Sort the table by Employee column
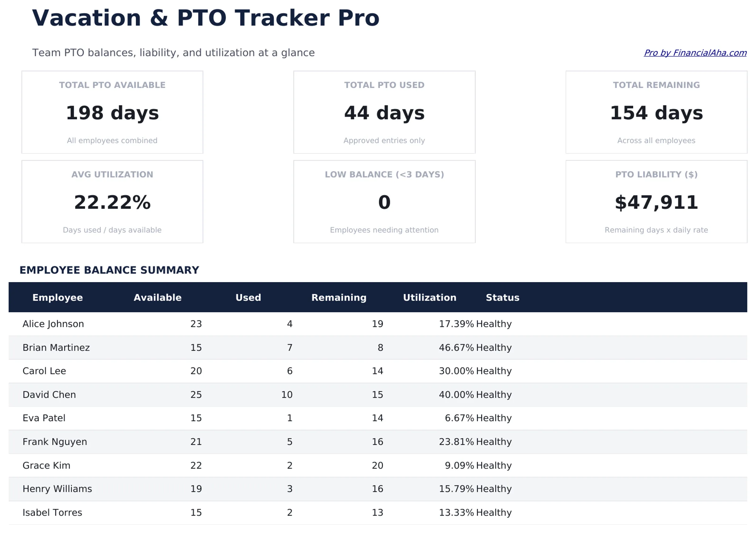The height and width of the screenshot is (533, 756). pos(58,298)
